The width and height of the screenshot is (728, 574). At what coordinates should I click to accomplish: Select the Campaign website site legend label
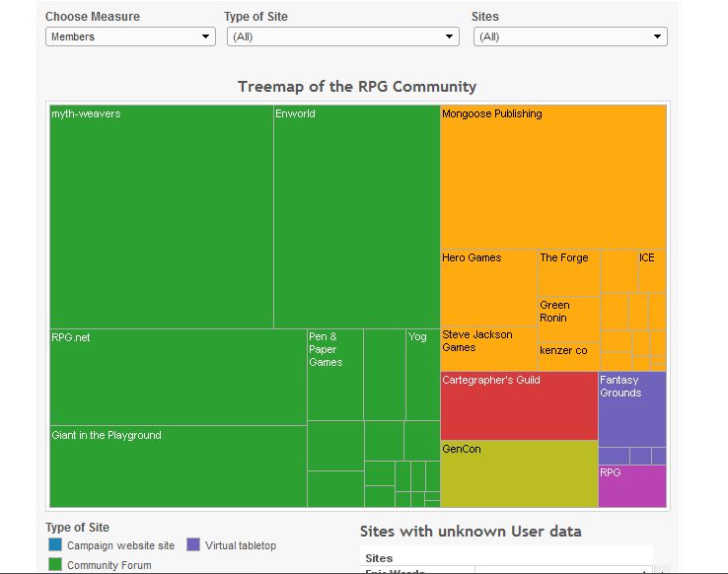pyautogui.click(x=120, y=545)
